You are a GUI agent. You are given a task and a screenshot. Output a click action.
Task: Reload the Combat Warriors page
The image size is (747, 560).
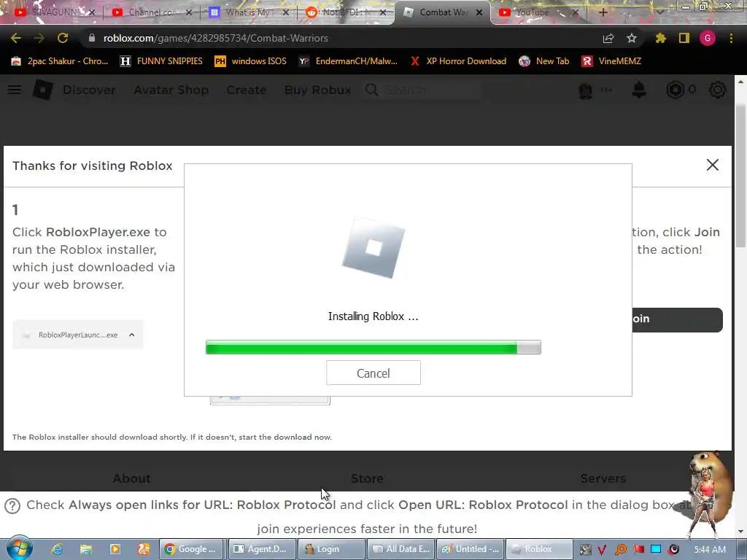63,38
